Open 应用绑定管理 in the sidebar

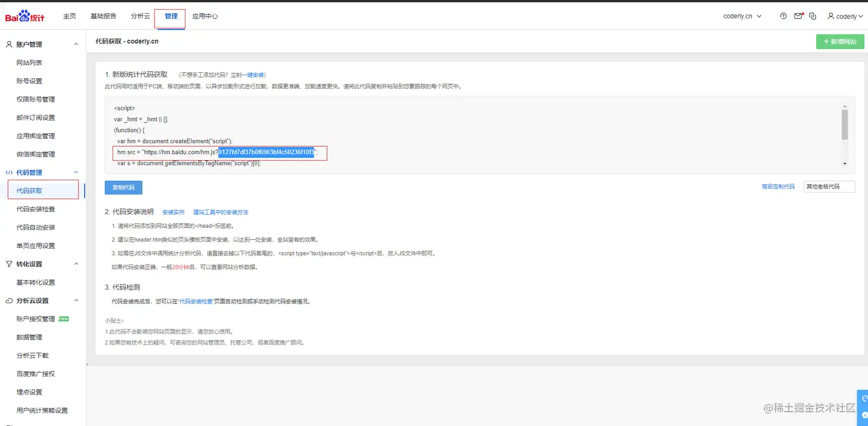tap(36, 136)
